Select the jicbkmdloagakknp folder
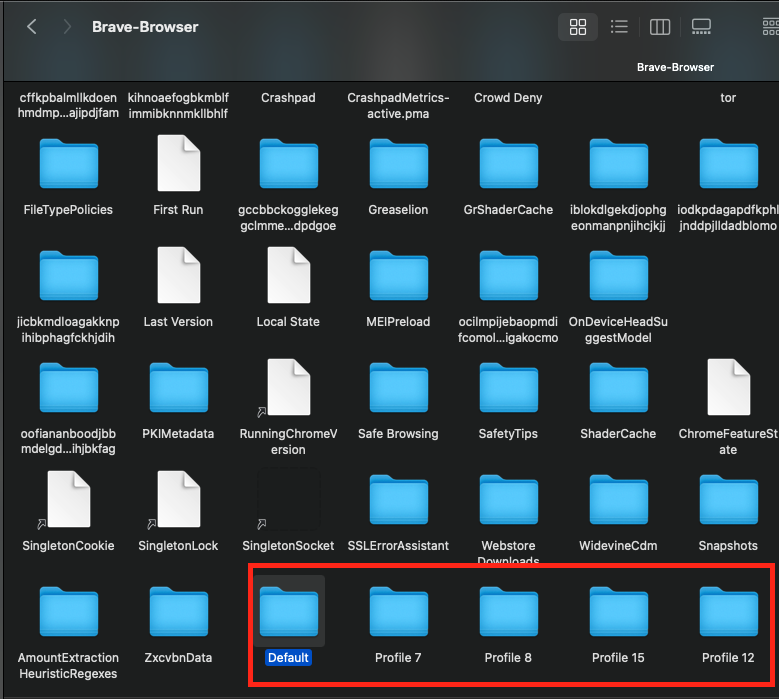Image resolution: width=779 pixels, height=699 pixels. pyautogui.click(x=69, y=276)
